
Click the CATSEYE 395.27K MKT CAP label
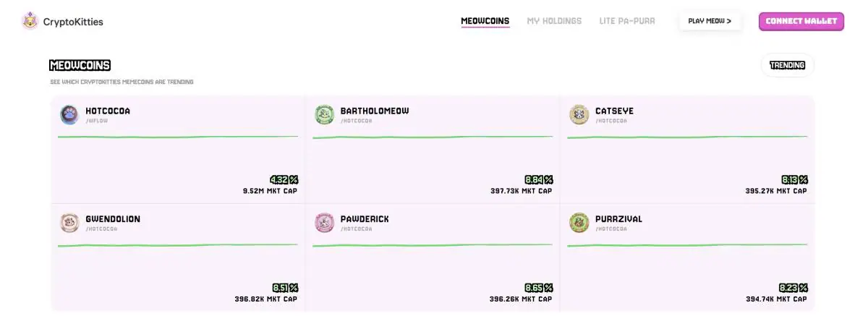point(776,192)
